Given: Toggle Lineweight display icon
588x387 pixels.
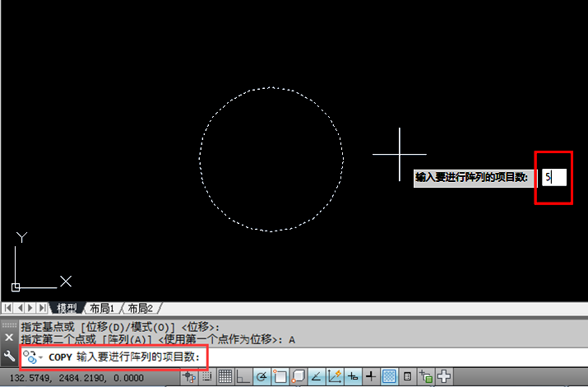Looking at the screenshot, I should [371, 376].
